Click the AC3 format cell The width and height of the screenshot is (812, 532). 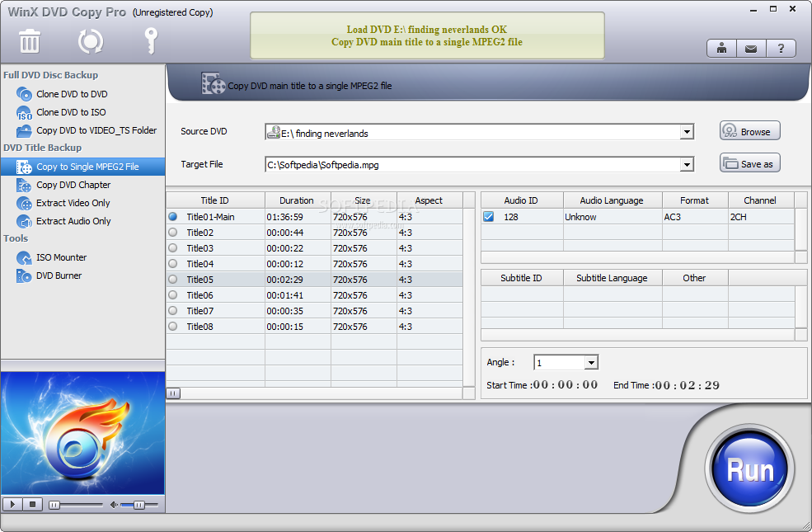click(695, 217)
